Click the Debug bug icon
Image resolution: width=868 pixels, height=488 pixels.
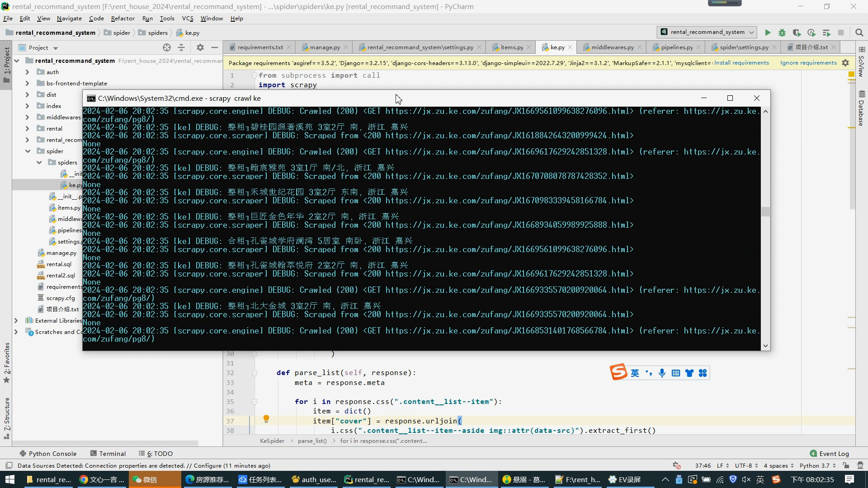(782, 33)
